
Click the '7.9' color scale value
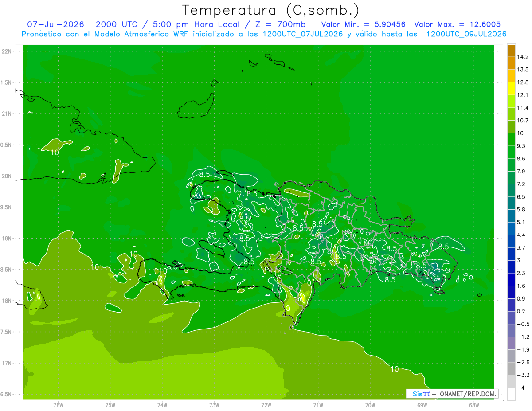coord(521,171)
